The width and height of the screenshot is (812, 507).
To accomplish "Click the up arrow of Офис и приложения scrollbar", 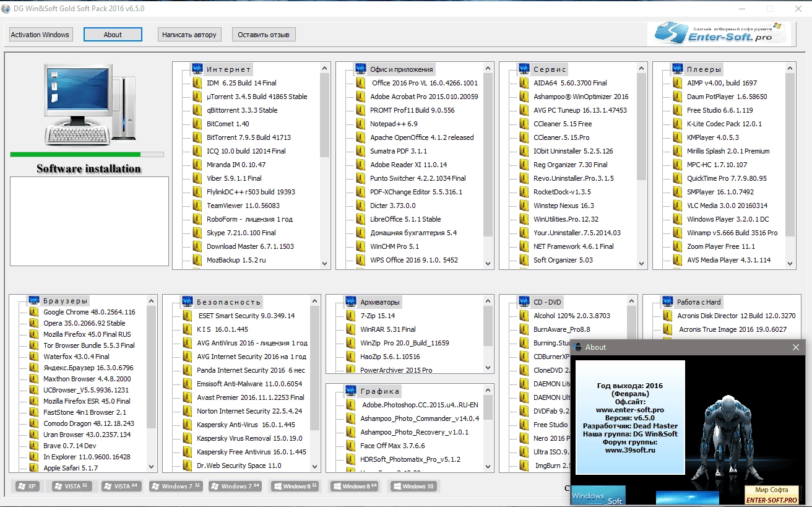I will pyautogui.click(x=488, y=68).
